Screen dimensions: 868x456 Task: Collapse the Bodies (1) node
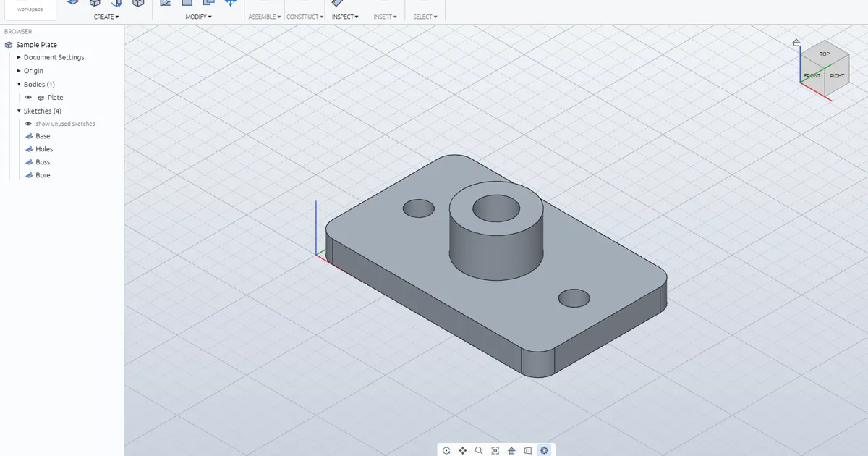pos(19,85)
